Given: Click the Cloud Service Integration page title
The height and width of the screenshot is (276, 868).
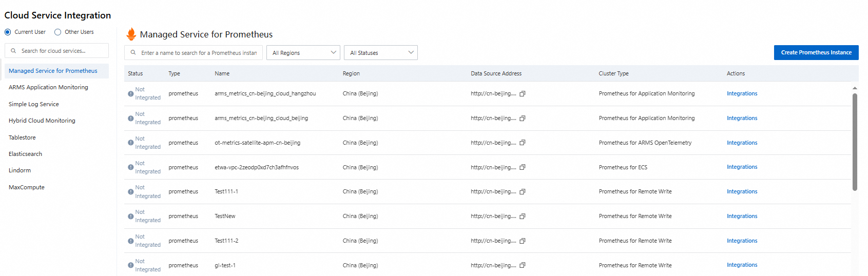Looking at the screenshot, I should (57, 15).
